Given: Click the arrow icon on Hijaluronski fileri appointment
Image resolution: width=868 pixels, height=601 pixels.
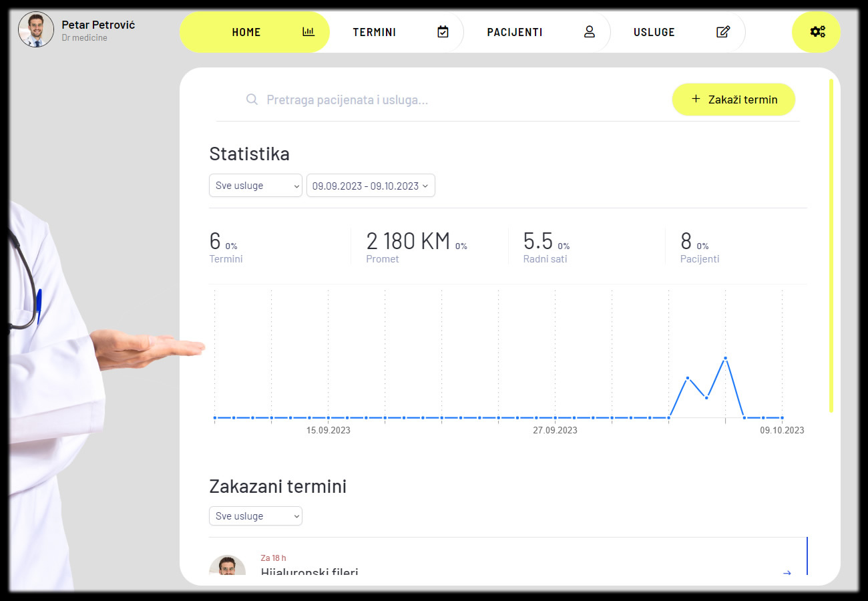Looking at the screenshot, I should point(787,572).
